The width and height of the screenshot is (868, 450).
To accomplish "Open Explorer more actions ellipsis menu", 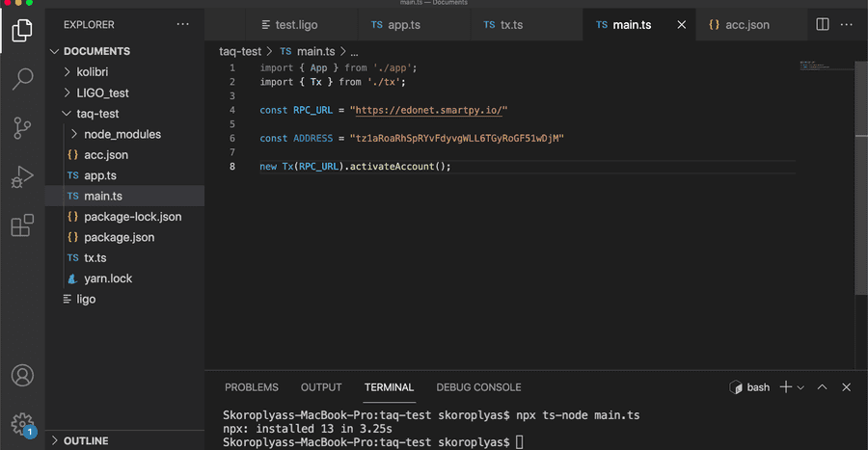I will 182,25.
